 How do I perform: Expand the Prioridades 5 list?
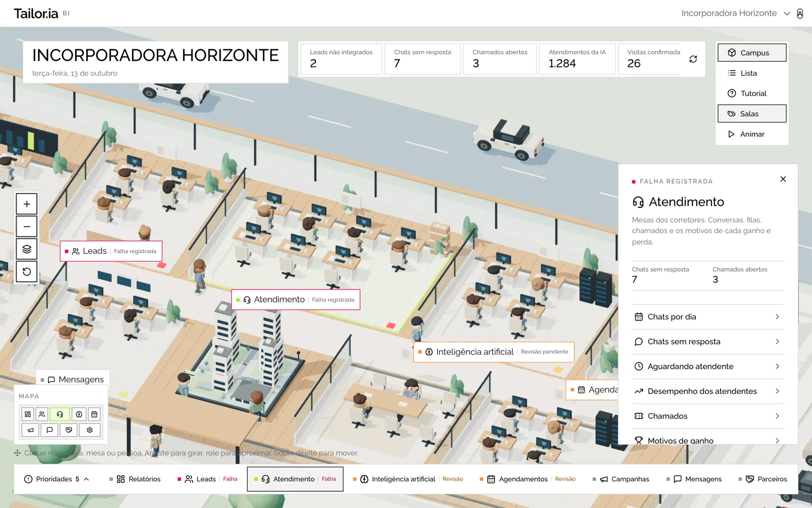pyautogui.click(x=57, y=479)
